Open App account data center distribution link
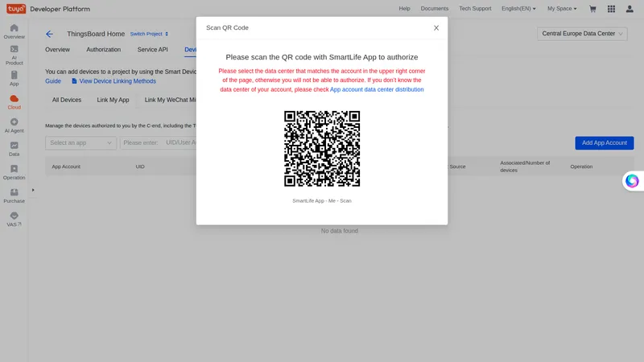The width and height of the screenshot is (644, 362). [x=377, y=89]
